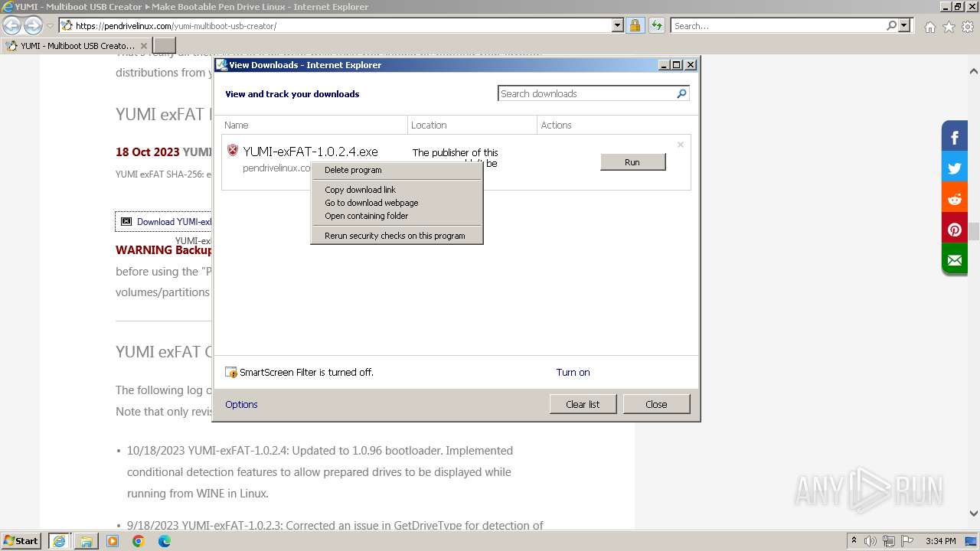Viewport: 980px width, 551px height.
Task: Click the page scroll down arrow
Action: point(974,514)
